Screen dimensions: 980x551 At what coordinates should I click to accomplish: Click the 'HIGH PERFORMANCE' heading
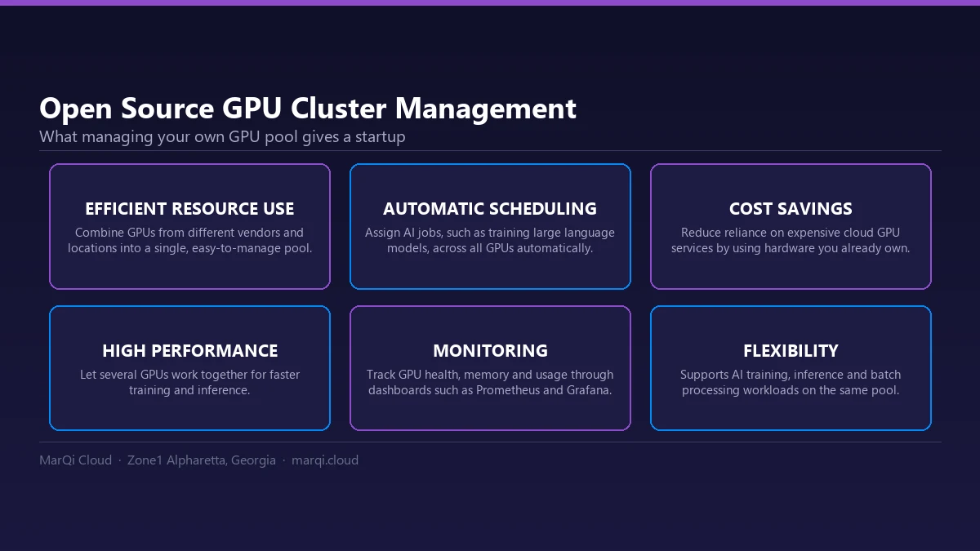pos(189,351)
